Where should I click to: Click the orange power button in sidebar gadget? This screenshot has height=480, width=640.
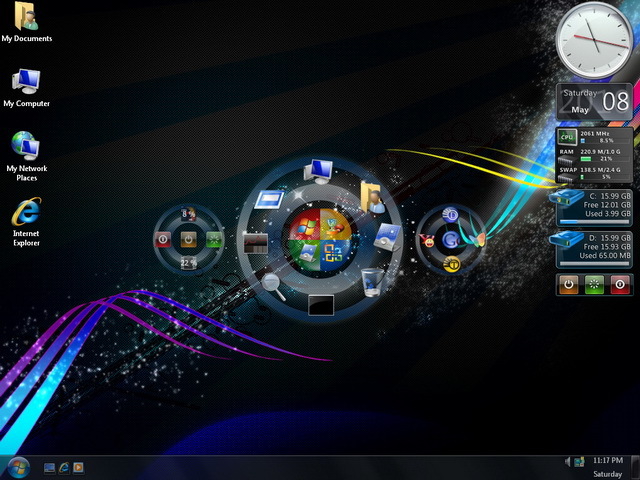[x=569, y=284]
